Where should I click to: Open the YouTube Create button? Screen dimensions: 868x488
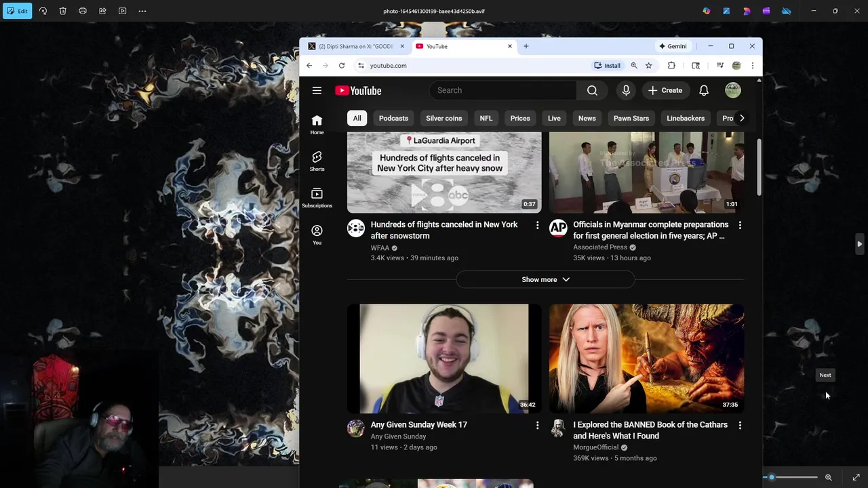(665, 90)
